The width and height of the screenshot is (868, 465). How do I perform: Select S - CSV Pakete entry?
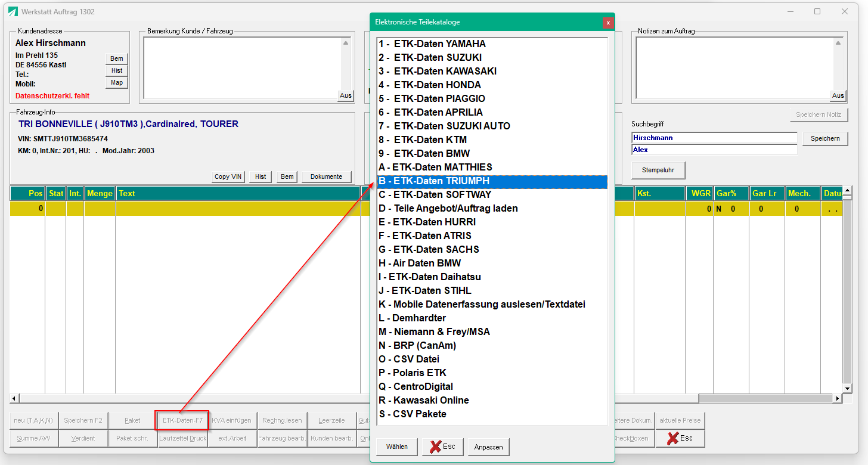492,414
